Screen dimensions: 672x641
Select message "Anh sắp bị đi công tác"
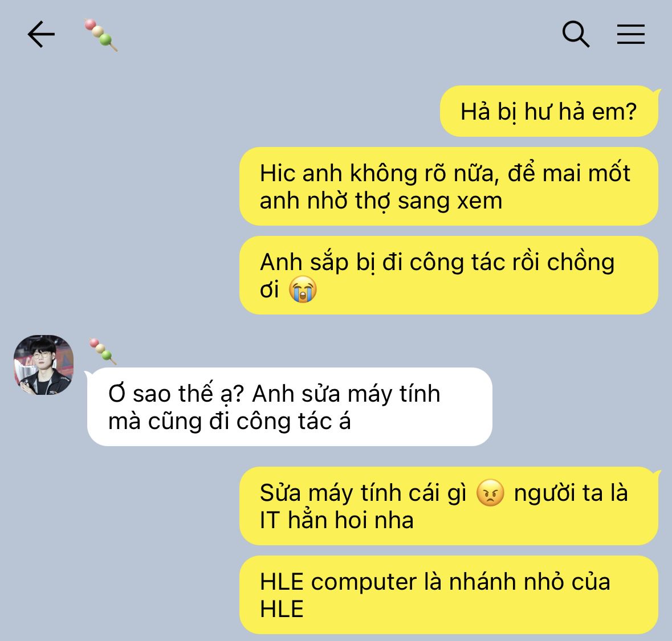[449, 275]
